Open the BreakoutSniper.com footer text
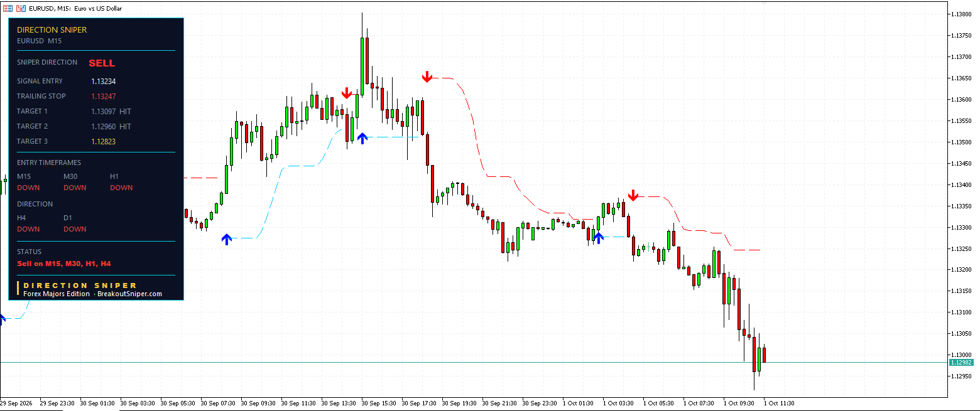 (x=130, y=294)
